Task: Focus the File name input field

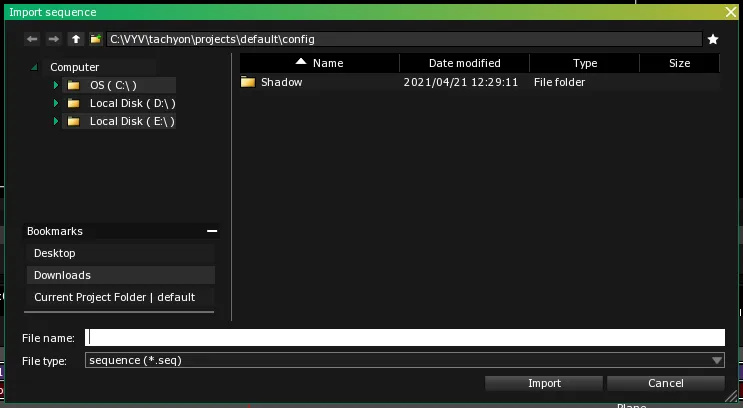Action: pos(405,337)
